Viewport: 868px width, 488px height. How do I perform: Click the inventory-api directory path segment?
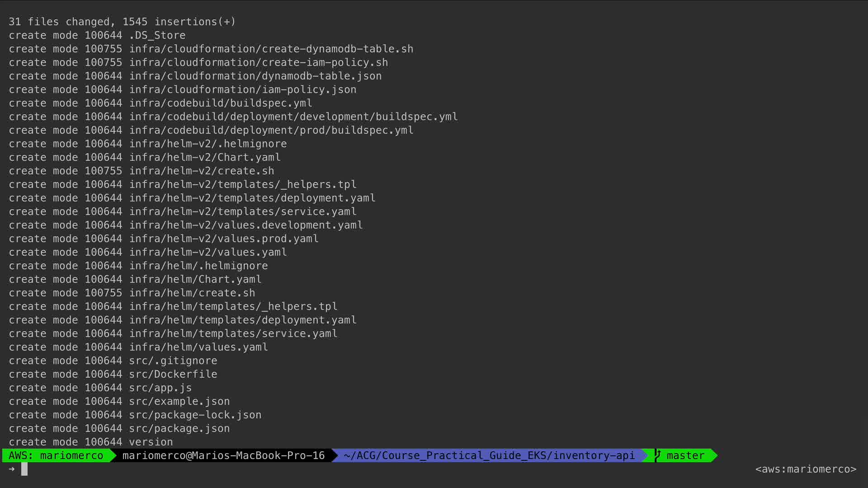point(489,455)
